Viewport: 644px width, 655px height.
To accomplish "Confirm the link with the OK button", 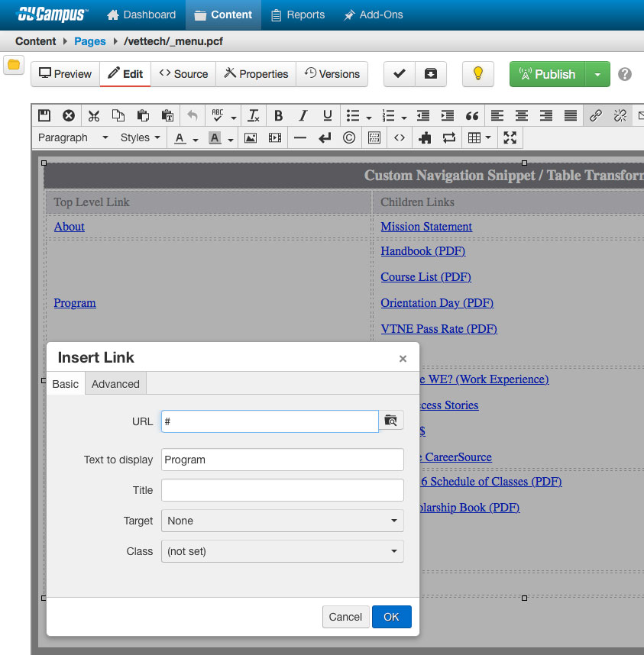I will (x=391, y=617).
